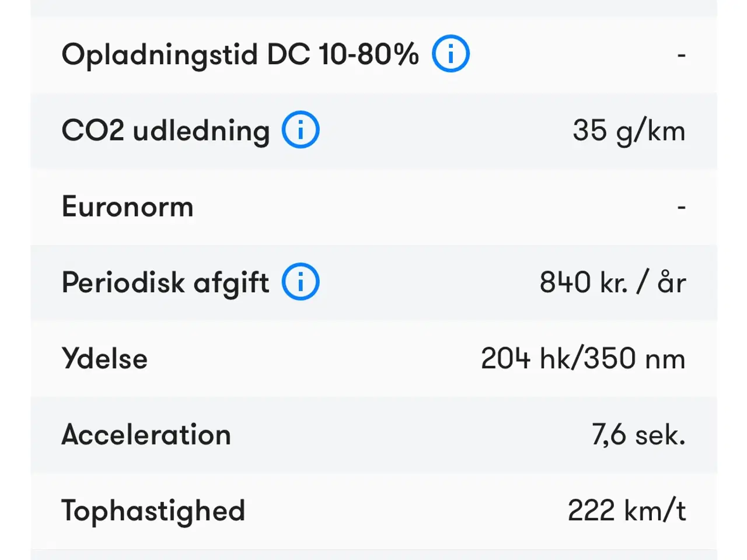Tap the CO2 udledning info icon

pyautogui.click(x=301, y=129)
